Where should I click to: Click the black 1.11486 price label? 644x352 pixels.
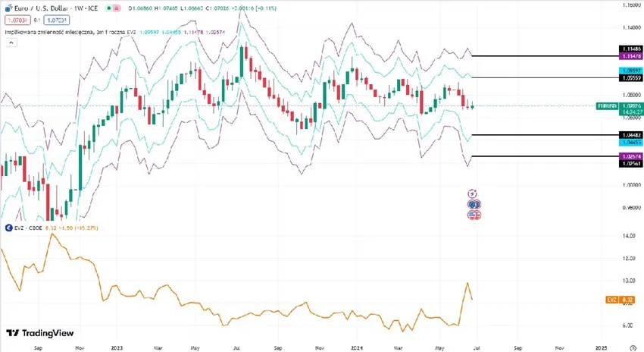[x=631, y=49]
